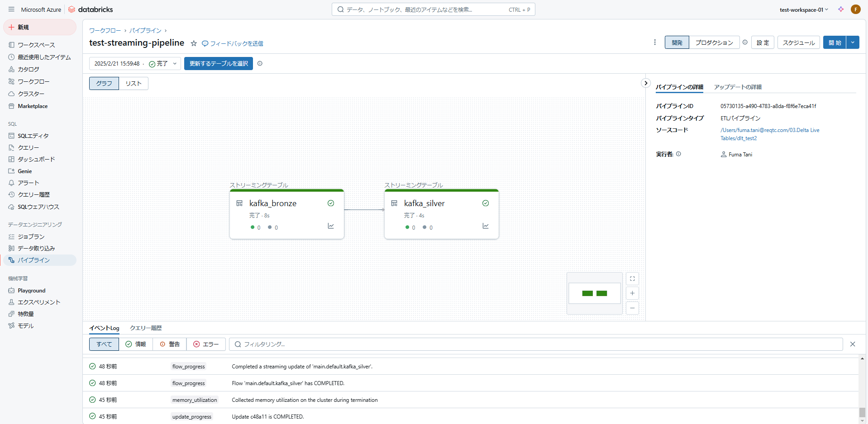Go to パイプライン breadcrumb

click(x=145, y=30)
